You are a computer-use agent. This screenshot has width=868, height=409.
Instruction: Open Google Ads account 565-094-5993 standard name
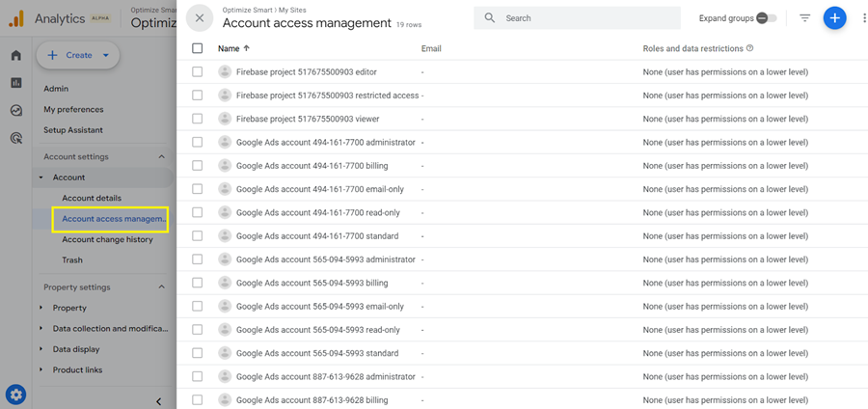[317, 353]
